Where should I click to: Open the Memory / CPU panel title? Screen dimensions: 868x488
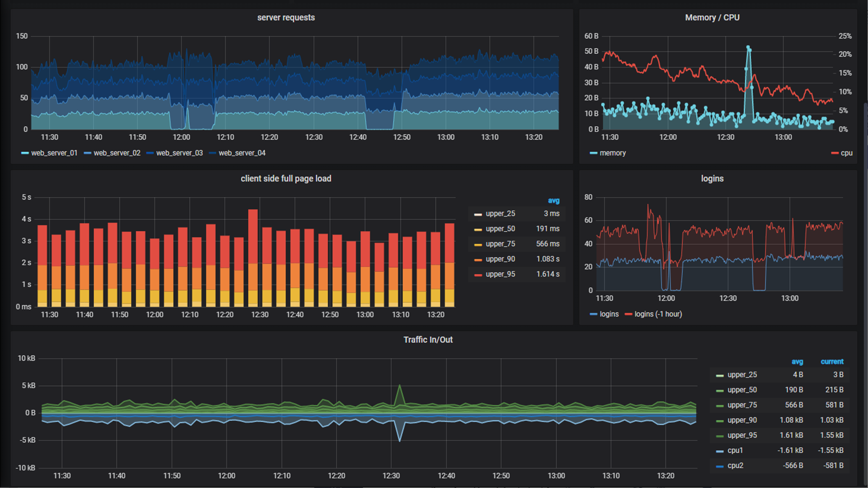click(712, 18)
